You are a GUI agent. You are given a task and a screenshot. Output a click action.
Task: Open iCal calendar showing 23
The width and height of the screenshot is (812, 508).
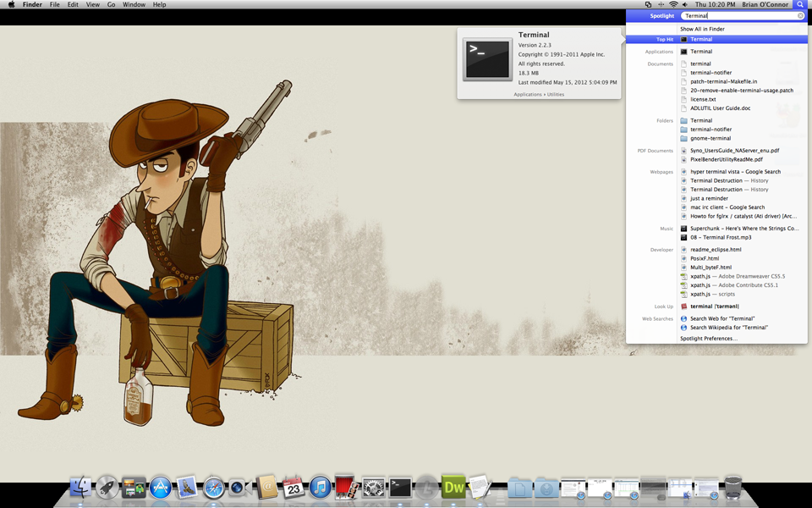pyautogui.click(x=294, y=488)
